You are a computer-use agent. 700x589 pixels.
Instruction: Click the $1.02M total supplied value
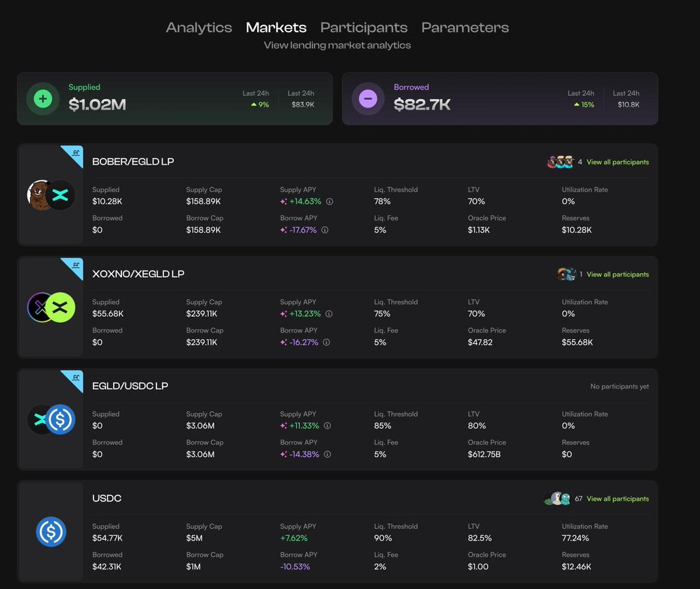pyautogui.click(x=97, y=104)
